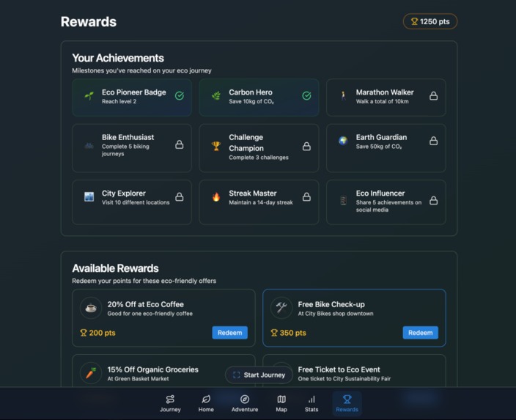516x420 pixels.
Task: Switch to the Home tab
Action: [x=206, y=404]
